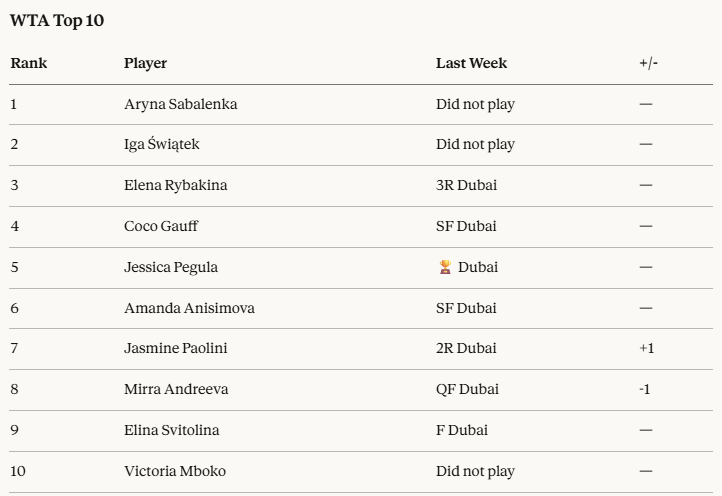Select Aryna Sabalenka's name
Screen dimensions: 722x496
point(180,104)
